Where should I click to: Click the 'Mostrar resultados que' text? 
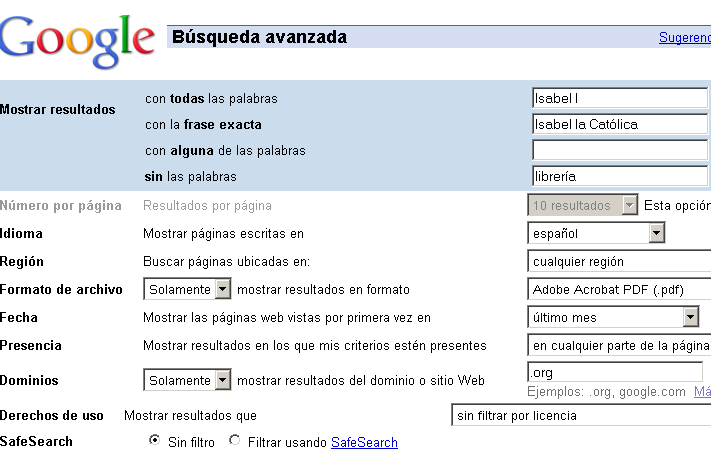pos(190,415)
